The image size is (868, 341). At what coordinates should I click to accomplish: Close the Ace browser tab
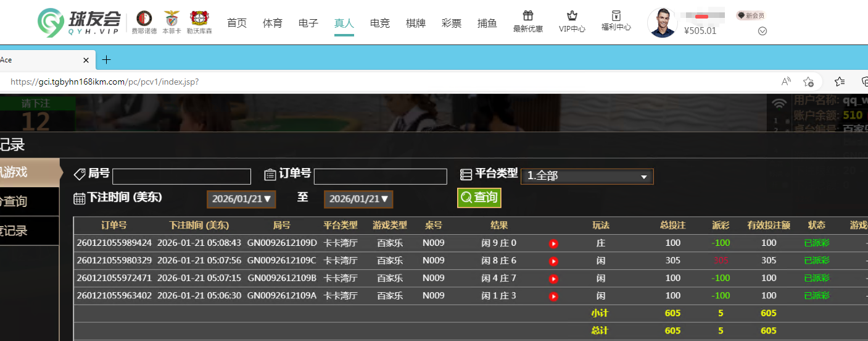click(86, 60)
